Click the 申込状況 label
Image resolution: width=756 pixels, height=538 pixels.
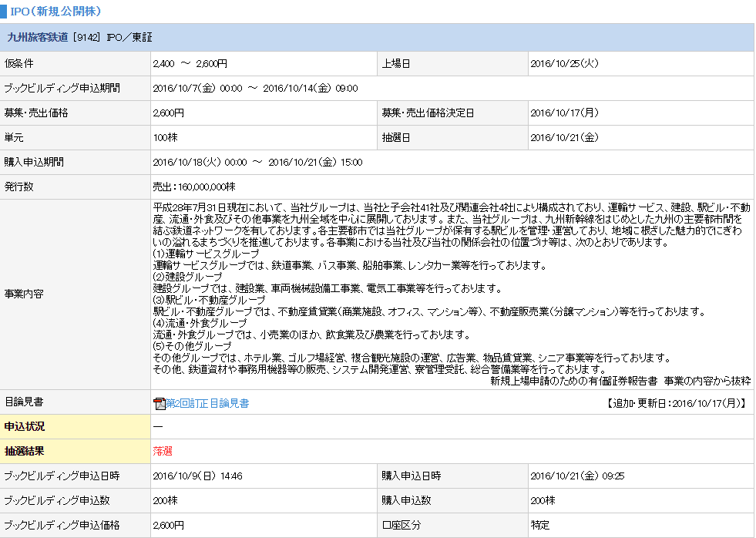(x=24, y=427)
